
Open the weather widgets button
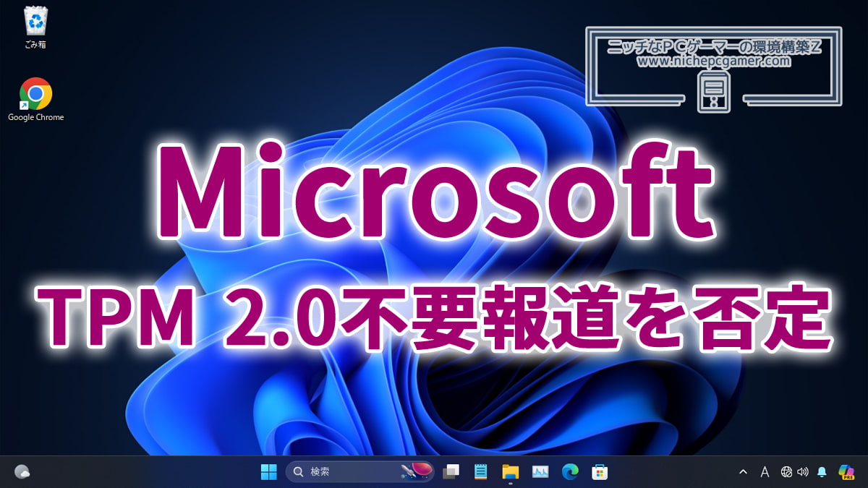(22, 472)
